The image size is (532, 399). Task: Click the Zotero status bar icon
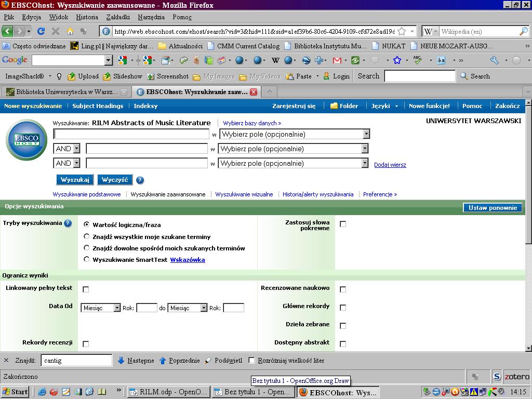(x=517, y=377)
